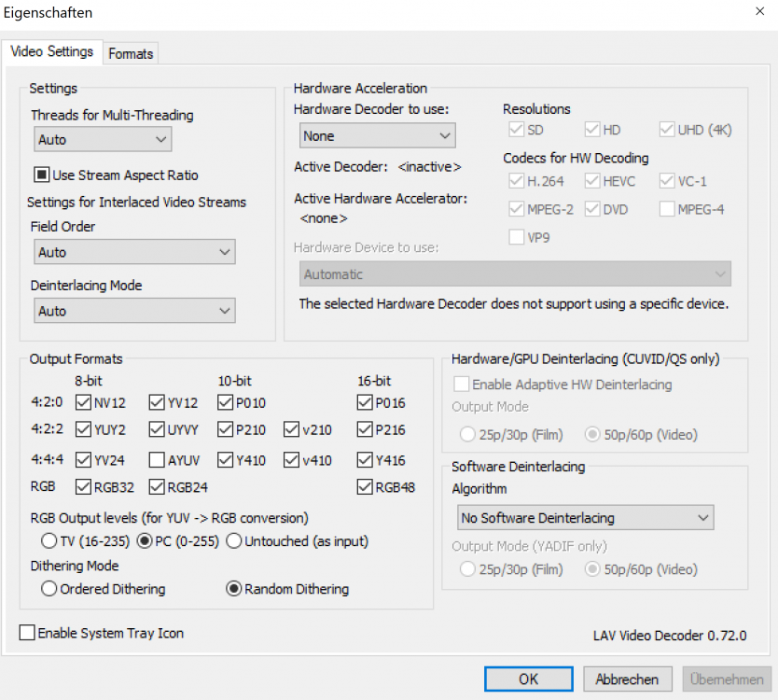The image size is (778, 700).
Task: Open the Software Deinterlacing Algorithm dropdown
Action: click(585, 517)
